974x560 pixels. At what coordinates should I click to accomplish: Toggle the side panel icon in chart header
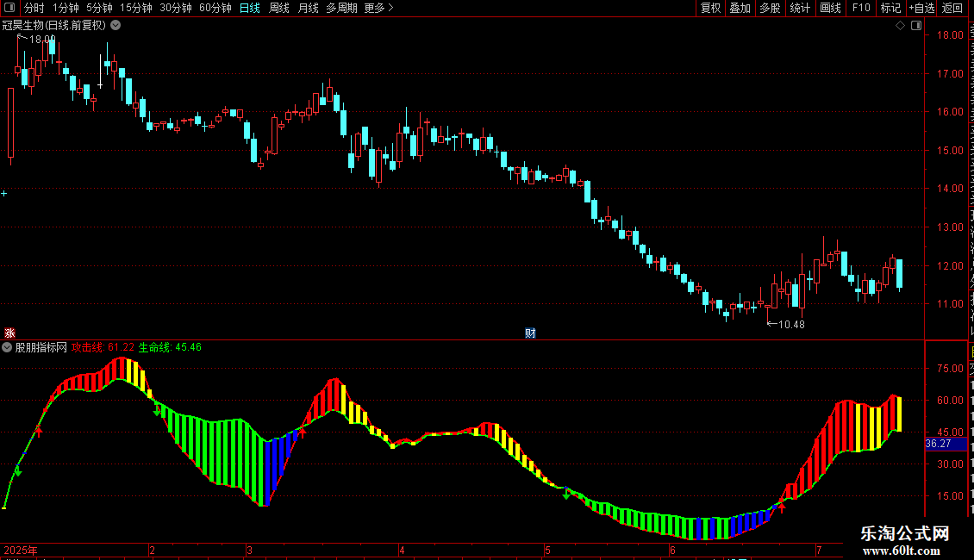coord(916,26)
